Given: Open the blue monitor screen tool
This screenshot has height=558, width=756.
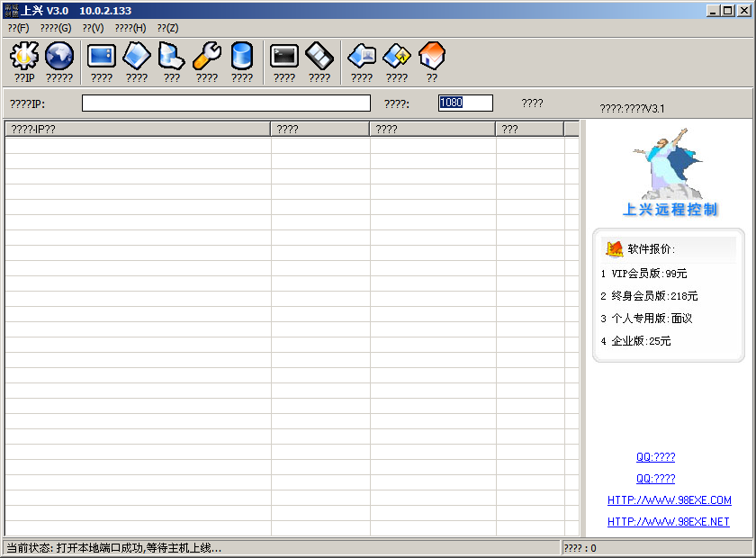Looking at the screenshot, I should [x=102, y=57].
